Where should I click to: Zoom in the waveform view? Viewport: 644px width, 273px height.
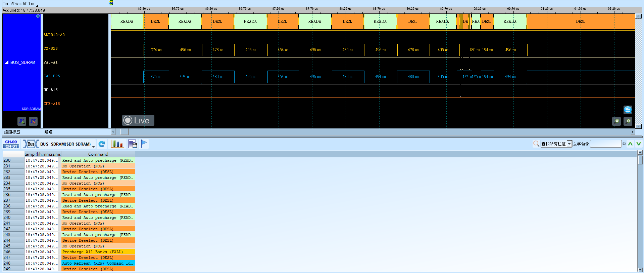(628, 121)
